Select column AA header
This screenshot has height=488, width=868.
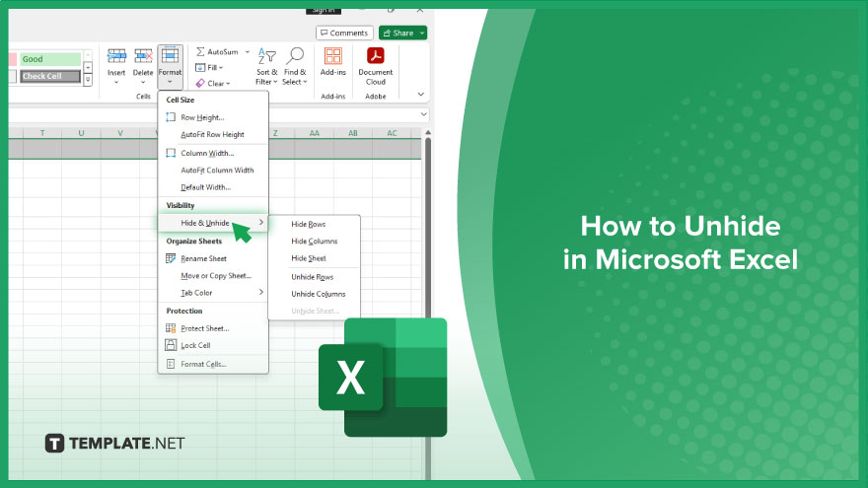click(x=315, y=133)
